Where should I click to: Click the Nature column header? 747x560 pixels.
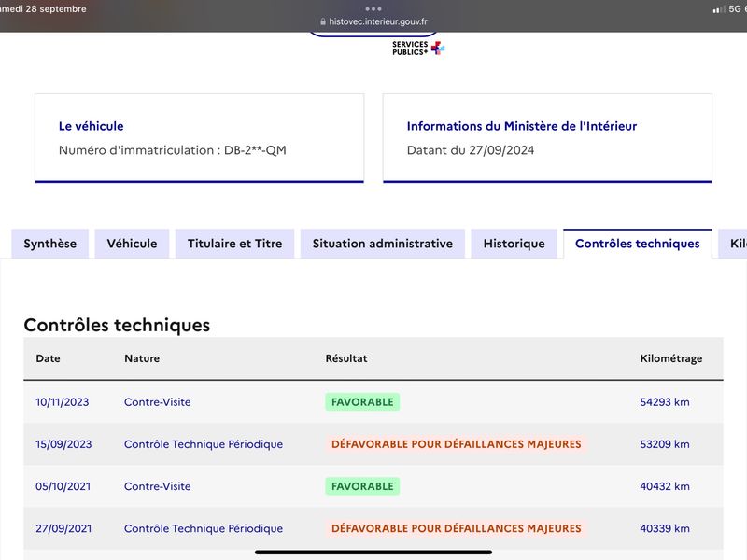tap(142, 358)
